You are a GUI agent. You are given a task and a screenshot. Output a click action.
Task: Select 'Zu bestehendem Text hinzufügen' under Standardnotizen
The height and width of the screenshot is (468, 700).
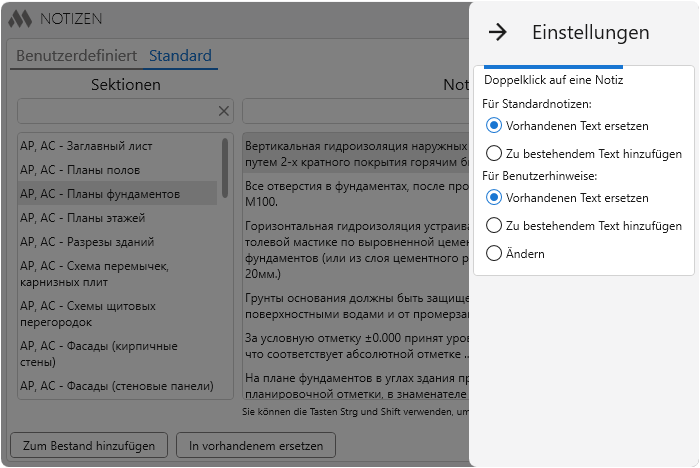tap(493, 153)
